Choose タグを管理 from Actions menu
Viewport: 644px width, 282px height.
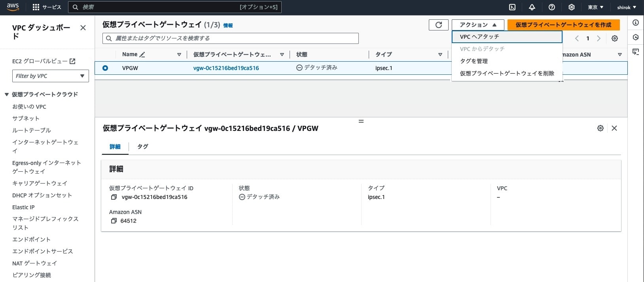pyautogui.click(x=507, y=61)
